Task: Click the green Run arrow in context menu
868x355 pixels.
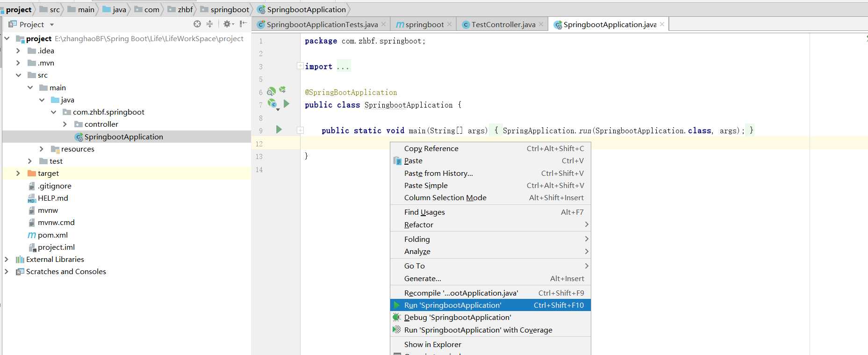Action: (397, 305)
